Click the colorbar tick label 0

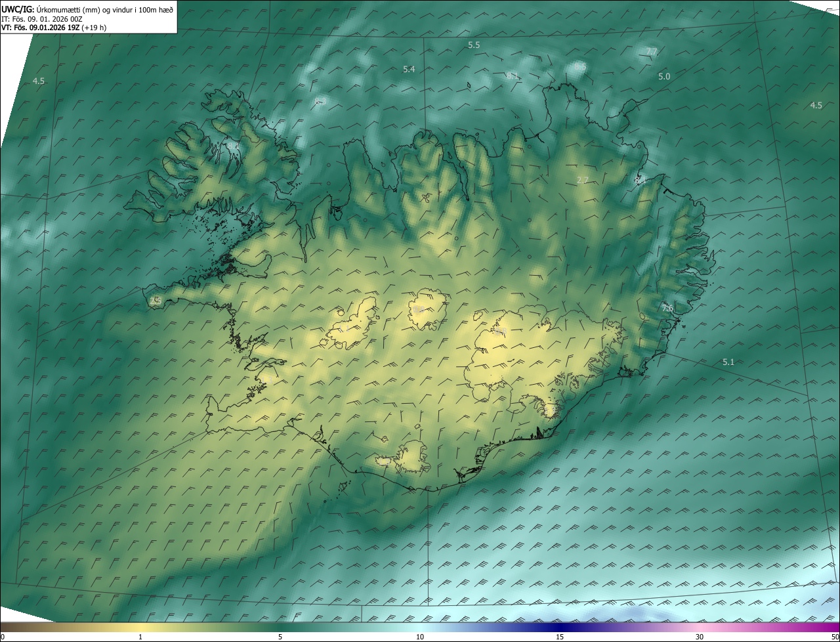click(3, 637)
